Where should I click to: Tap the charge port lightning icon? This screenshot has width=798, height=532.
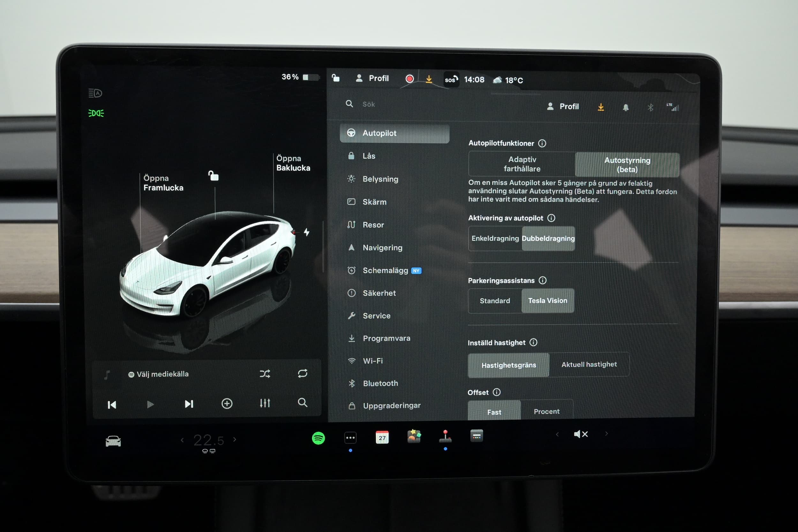tap(306, 232)
